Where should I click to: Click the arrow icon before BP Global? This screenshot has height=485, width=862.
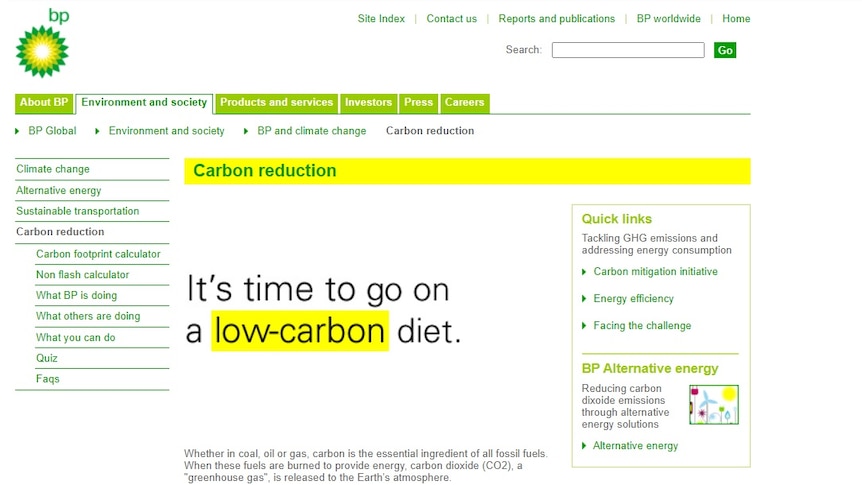(17, 131)
